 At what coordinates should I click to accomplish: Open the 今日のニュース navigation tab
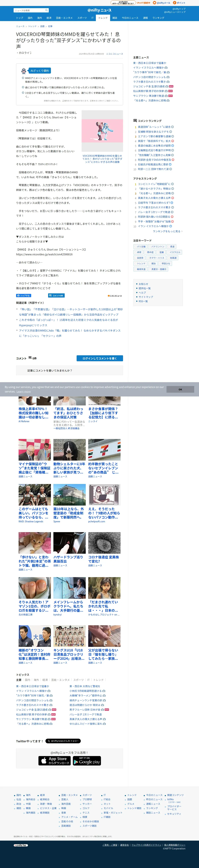130,18
